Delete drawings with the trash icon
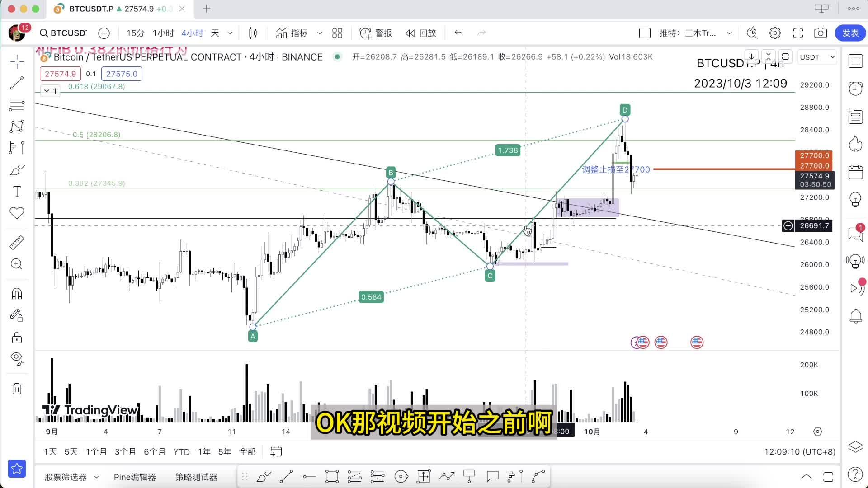 [17, 389]
